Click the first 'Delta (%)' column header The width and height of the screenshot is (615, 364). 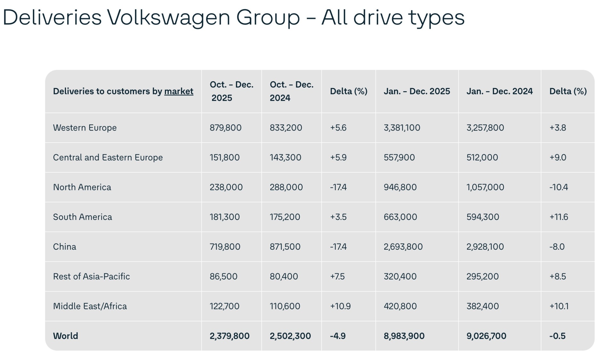click(348, 92)
